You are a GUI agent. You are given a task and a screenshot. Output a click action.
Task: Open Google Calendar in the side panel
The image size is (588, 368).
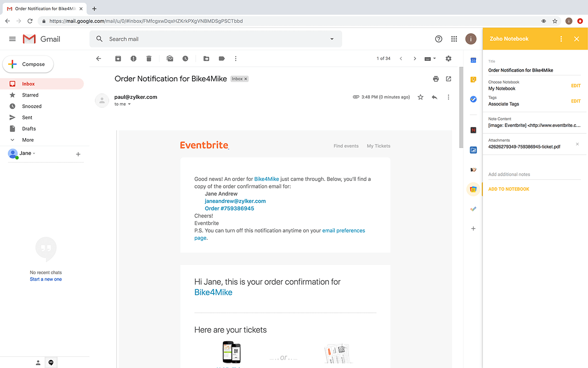473,60
